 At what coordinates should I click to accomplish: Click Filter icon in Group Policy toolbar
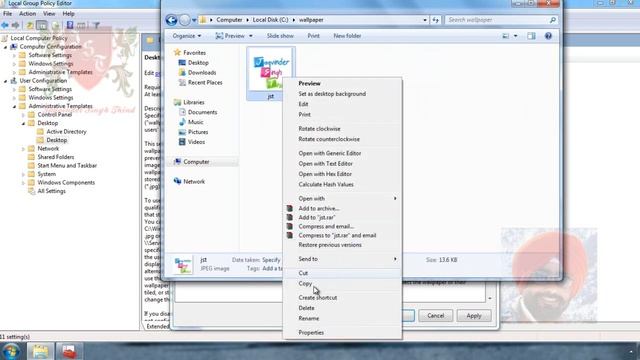point(96,25)
